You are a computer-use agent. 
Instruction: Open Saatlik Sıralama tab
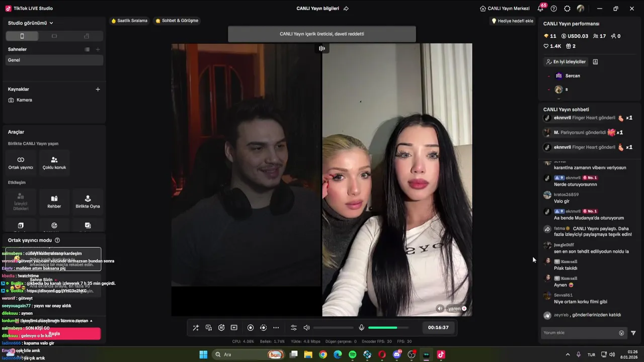129,21
